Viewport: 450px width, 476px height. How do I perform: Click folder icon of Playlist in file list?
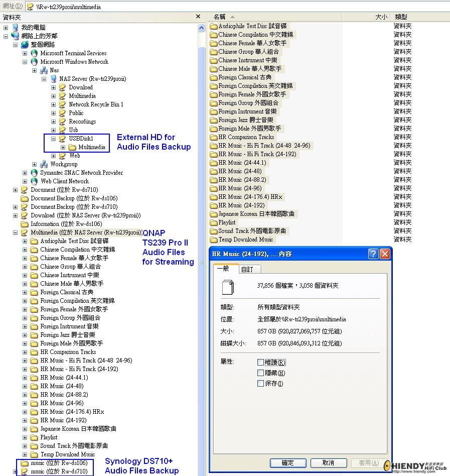pos(214,222)
